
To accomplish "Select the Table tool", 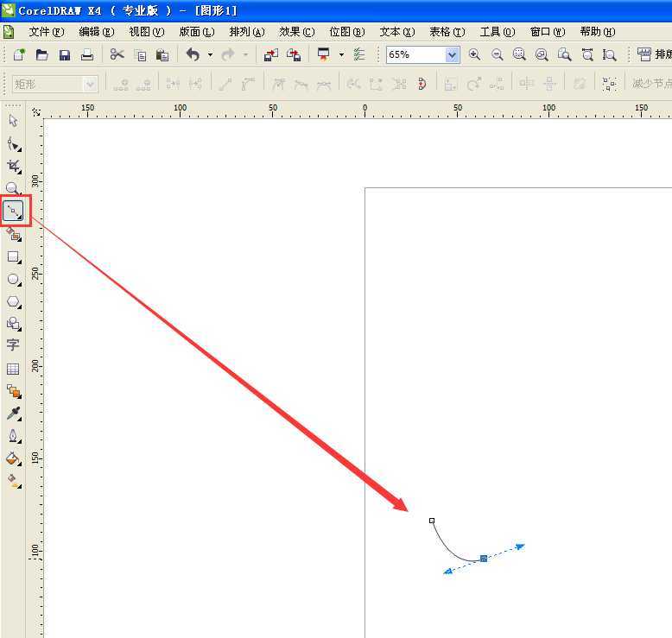I will point(13,369).
